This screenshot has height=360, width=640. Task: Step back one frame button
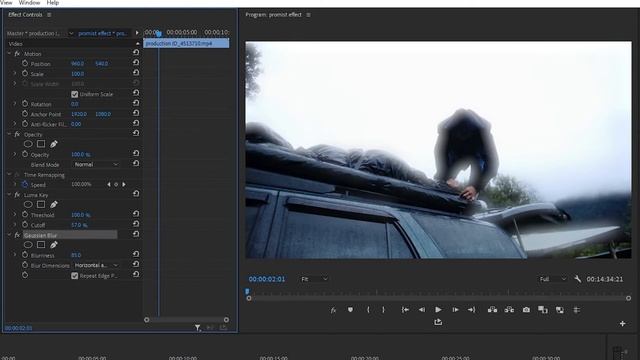tap(422, 310)
